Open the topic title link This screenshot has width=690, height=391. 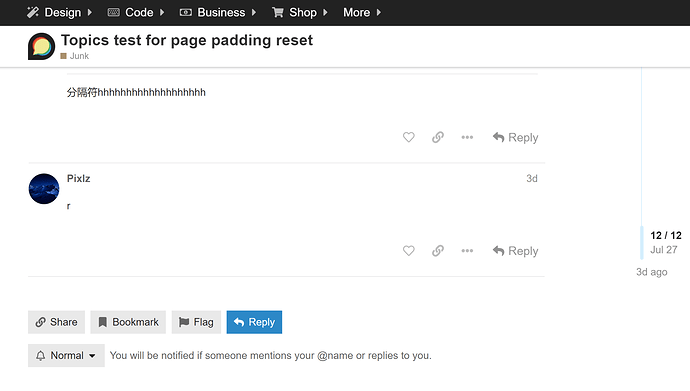[187, 40]
